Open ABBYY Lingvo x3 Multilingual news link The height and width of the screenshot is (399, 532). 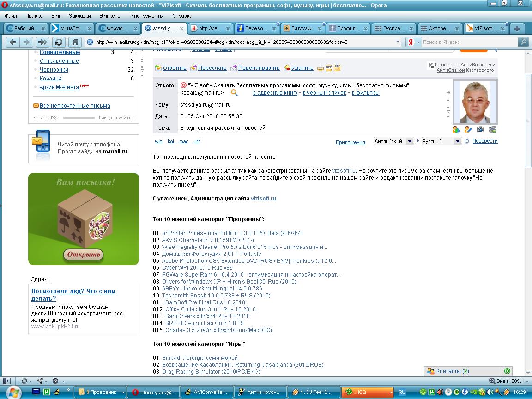pos(212,288)
